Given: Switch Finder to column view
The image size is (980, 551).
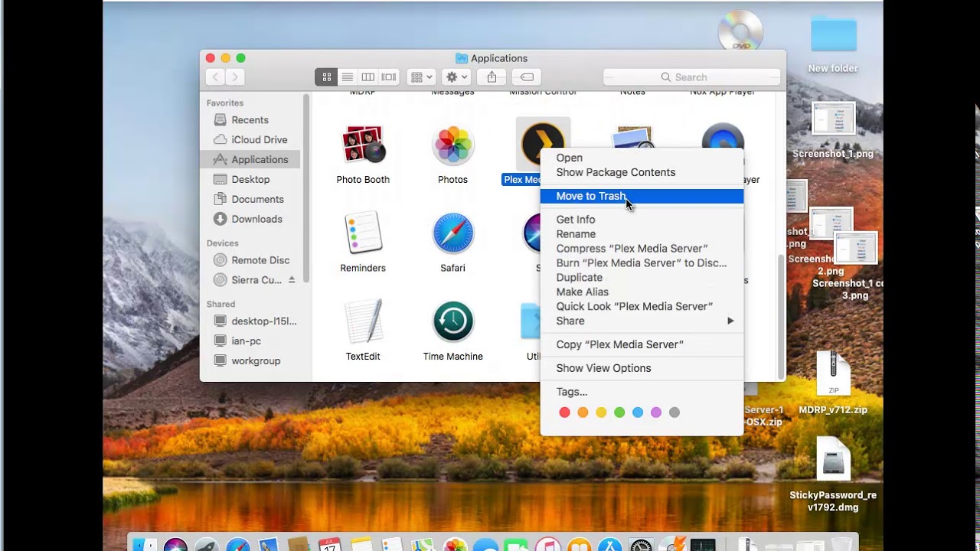Looking at the screenshot, I should pos(367,77).
